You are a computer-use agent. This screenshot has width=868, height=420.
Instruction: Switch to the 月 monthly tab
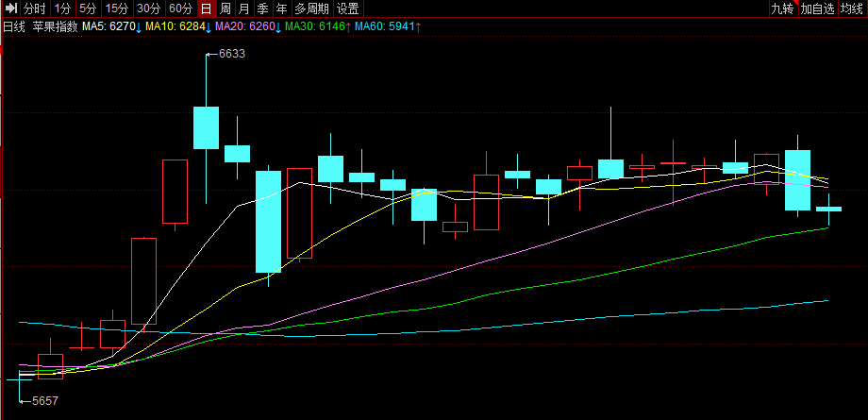point(244,8)
